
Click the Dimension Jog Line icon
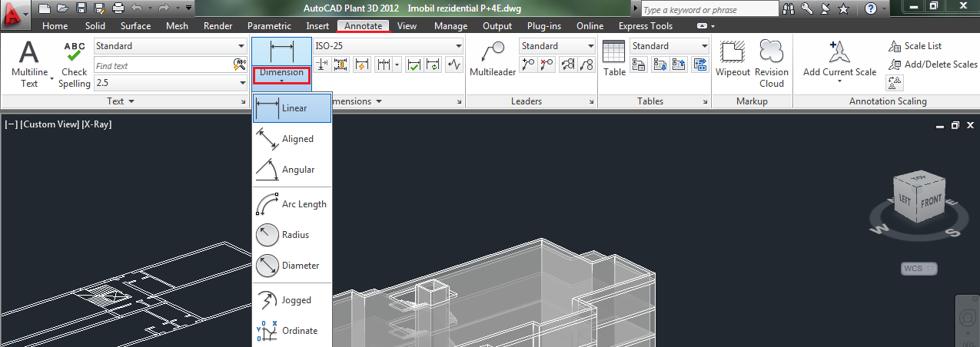(454, 64)
